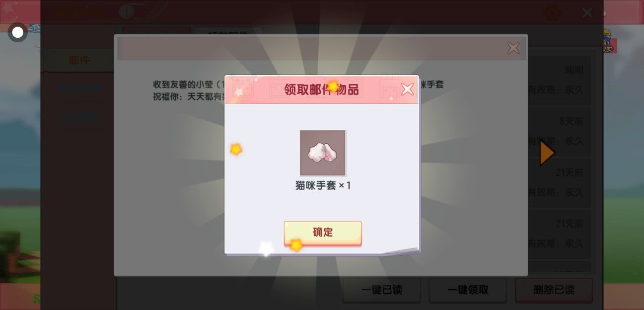Close the mail detail panel behind the popup
This screenshot has width=644, height=310.
point(513,48)
